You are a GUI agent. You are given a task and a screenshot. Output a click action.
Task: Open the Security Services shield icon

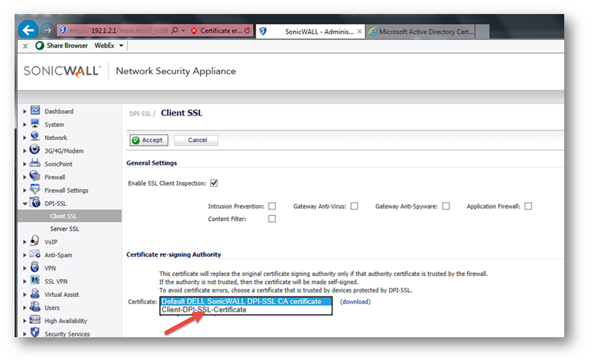click(35, 332)
